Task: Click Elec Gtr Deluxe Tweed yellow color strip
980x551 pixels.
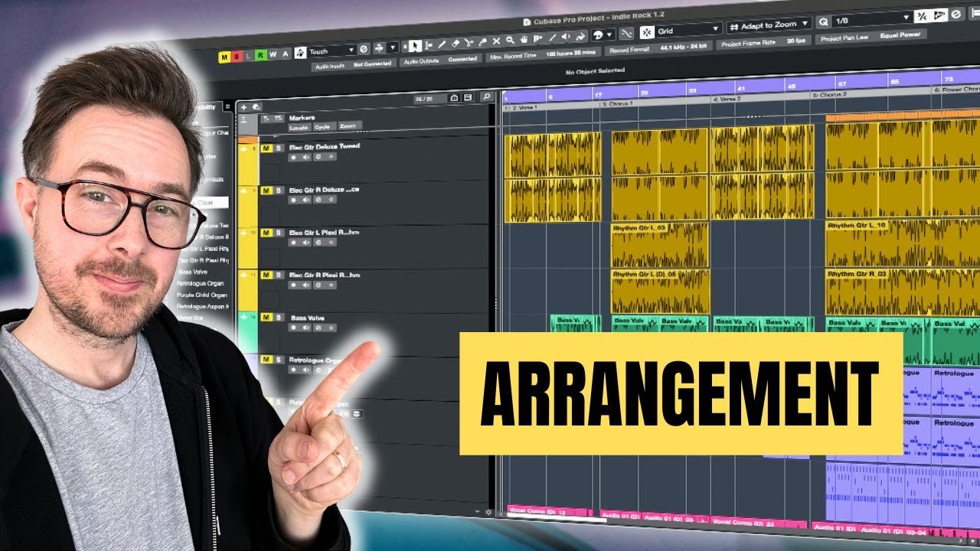Action: [x=248, y=165]
